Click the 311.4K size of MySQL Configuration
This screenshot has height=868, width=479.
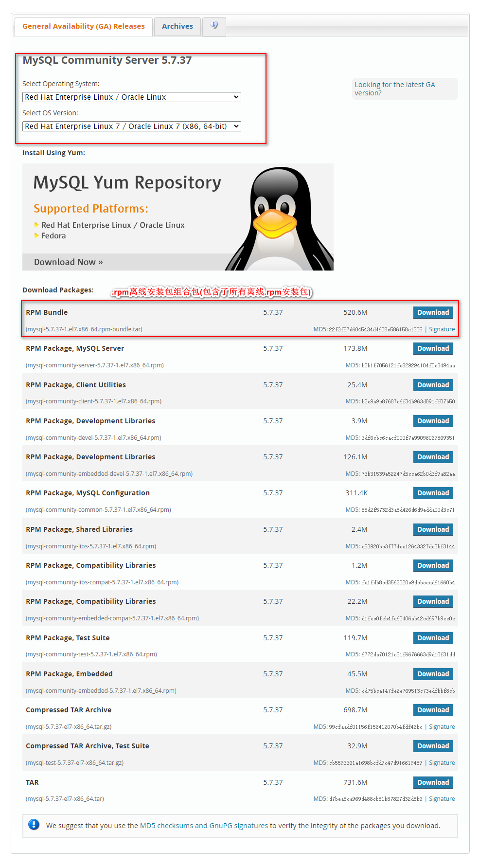click(x=356, y=493)
